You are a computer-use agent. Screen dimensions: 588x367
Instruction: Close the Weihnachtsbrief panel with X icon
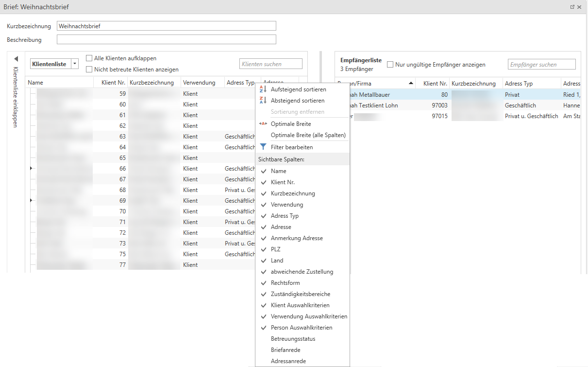point(579,7)
